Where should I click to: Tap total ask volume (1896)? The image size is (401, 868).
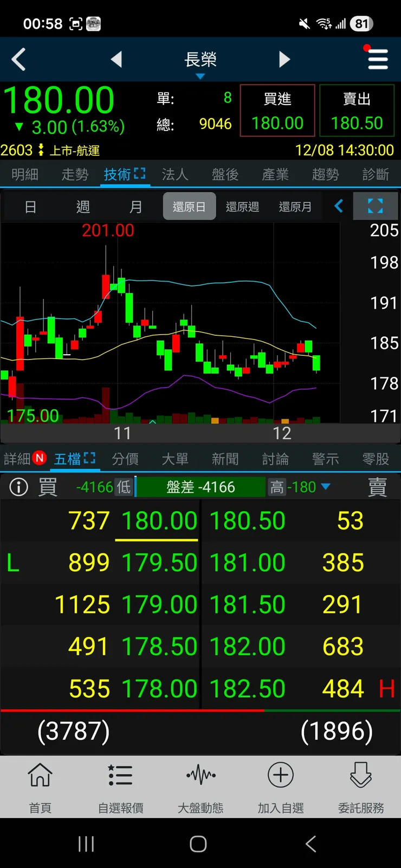coord(337,731)
